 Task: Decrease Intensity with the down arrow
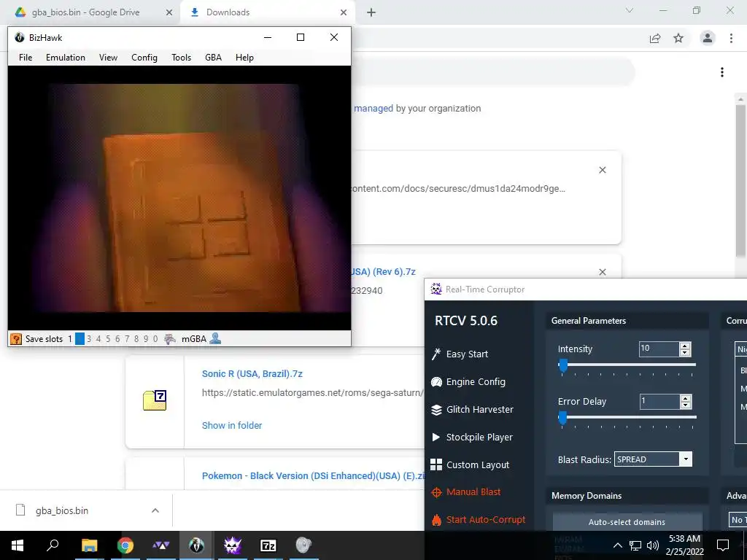coord(685,352)
